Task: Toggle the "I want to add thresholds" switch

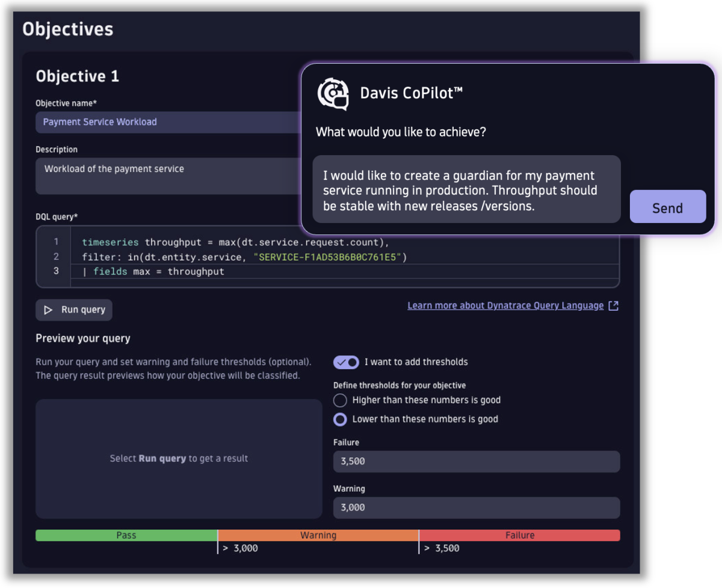Action: (x=346, y=362)
